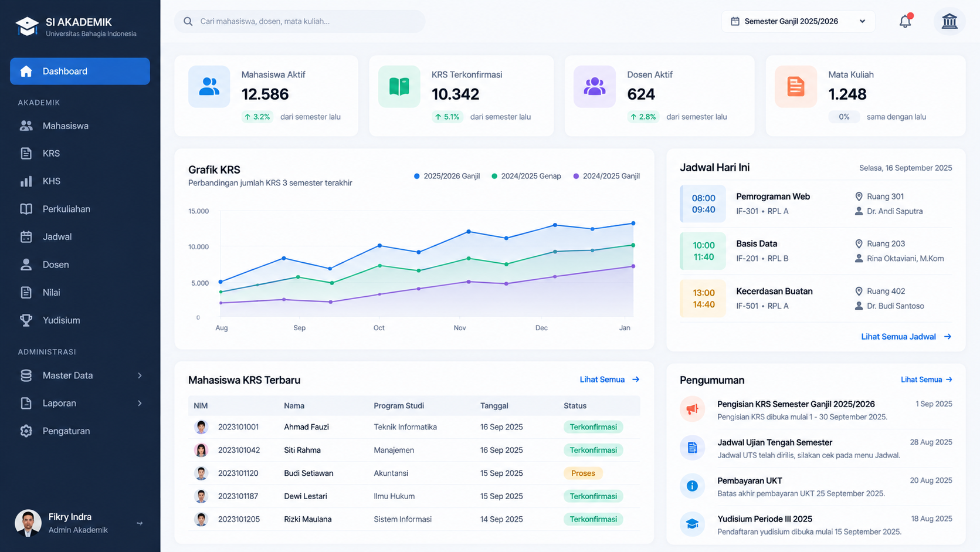Viewport: 980px width, 552px height.
Task: Click the megaphone icon beside Pengisian KRS announcement
Action: pyautogui.click(x=693, y=409)
